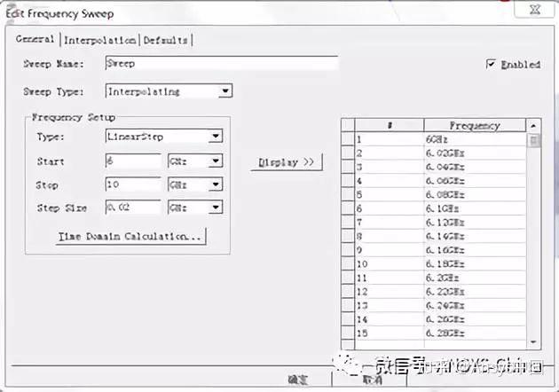The image size is (559, 392).
Task: Select the 6.02GHz frequency cell
Action: coord(475,153)
